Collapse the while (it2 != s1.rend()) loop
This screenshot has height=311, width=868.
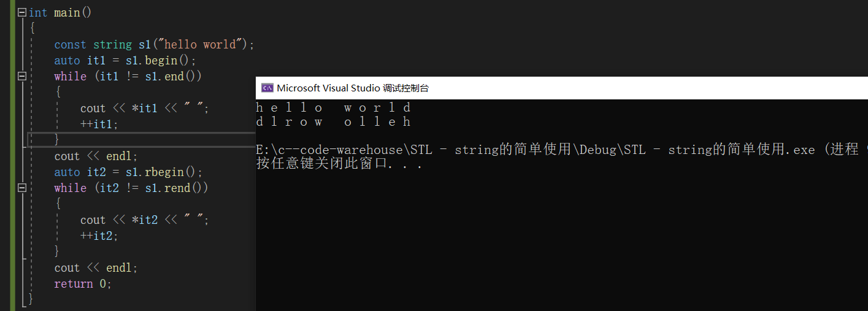coord(22,188)
